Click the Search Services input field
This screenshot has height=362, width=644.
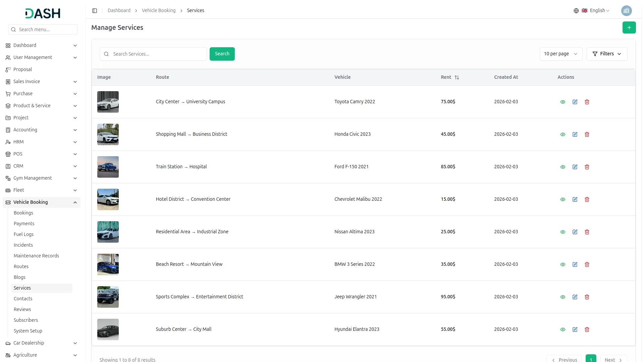pyautogui.click(x=158, y=54)
